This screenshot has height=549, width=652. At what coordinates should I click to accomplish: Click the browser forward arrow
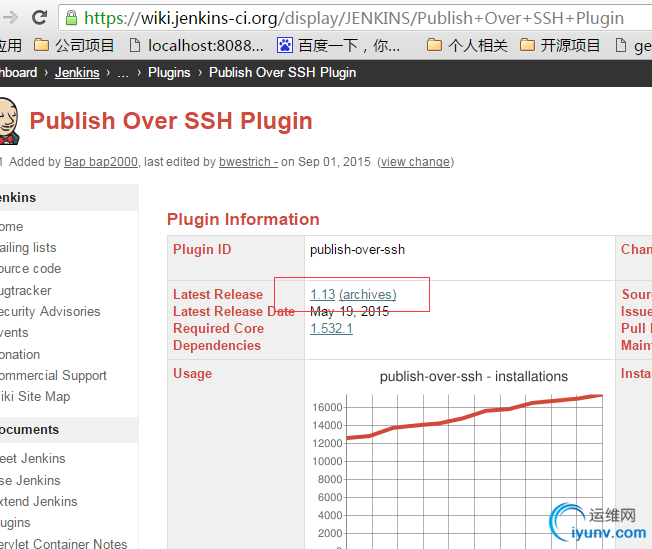tap(10, 17)
